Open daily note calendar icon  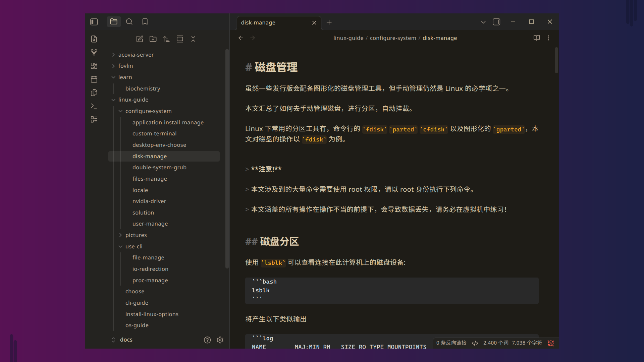[94, 79]
